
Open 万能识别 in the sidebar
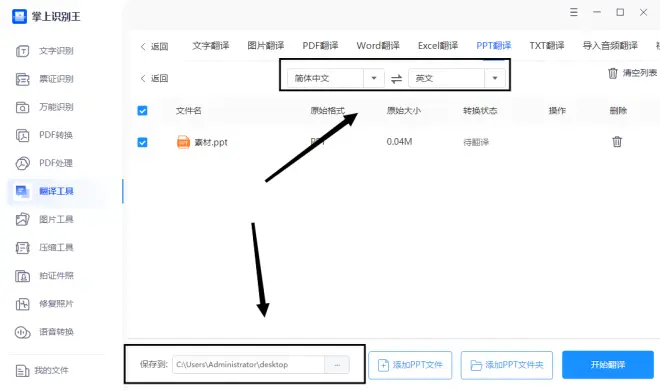click(45, 107)
